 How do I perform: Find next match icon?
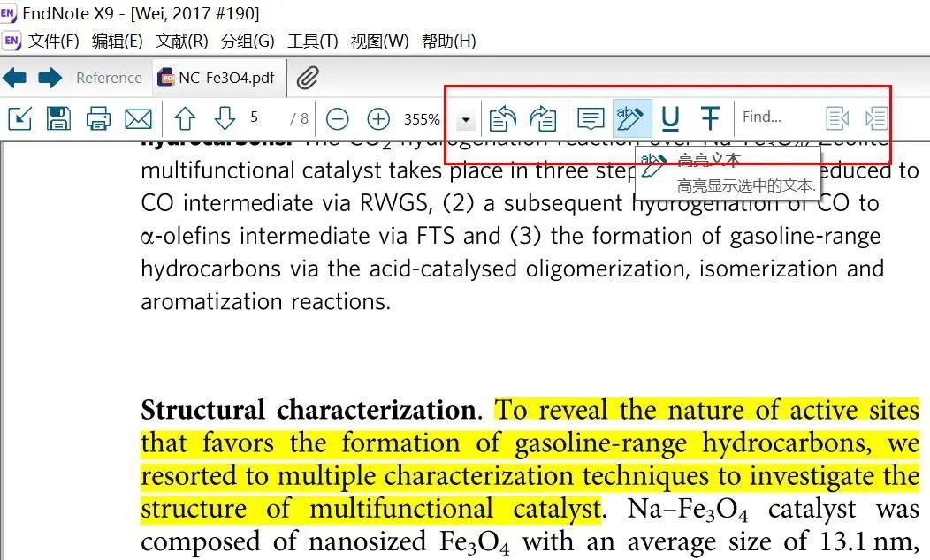tap(876, 118)
